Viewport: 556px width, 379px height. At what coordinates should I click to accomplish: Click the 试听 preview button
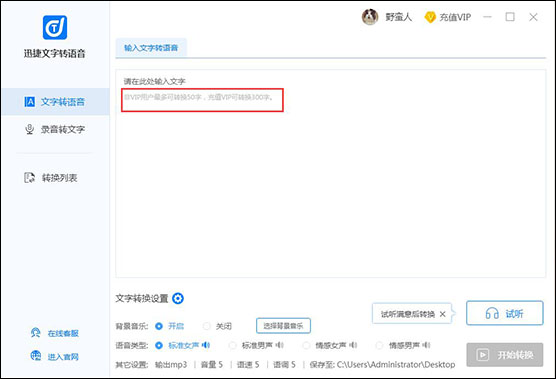(x=505, y=313)
